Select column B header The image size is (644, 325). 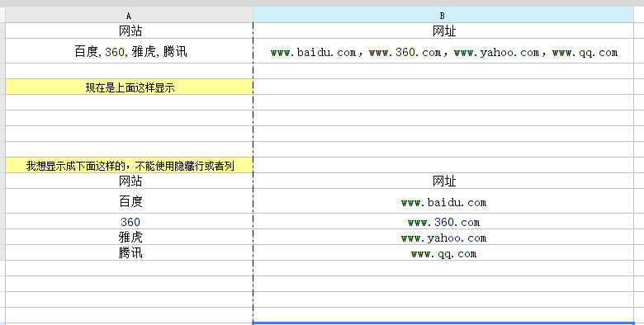click(443, 16)
